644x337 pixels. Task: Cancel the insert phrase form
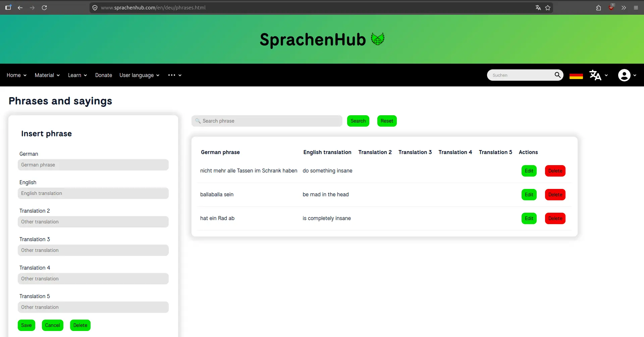[53, 325]
